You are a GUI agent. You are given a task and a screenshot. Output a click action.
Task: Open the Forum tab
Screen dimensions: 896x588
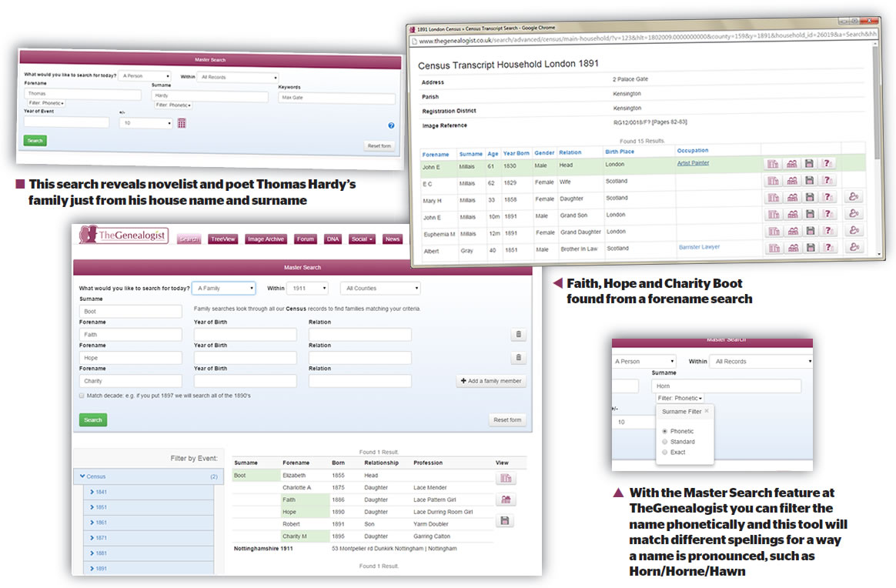[305, 239]
